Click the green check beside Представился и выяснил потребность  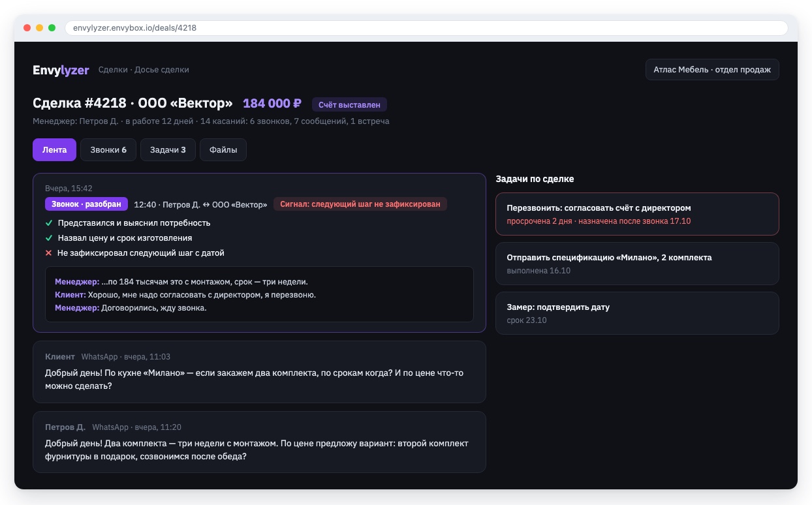[x=49, y=223]
